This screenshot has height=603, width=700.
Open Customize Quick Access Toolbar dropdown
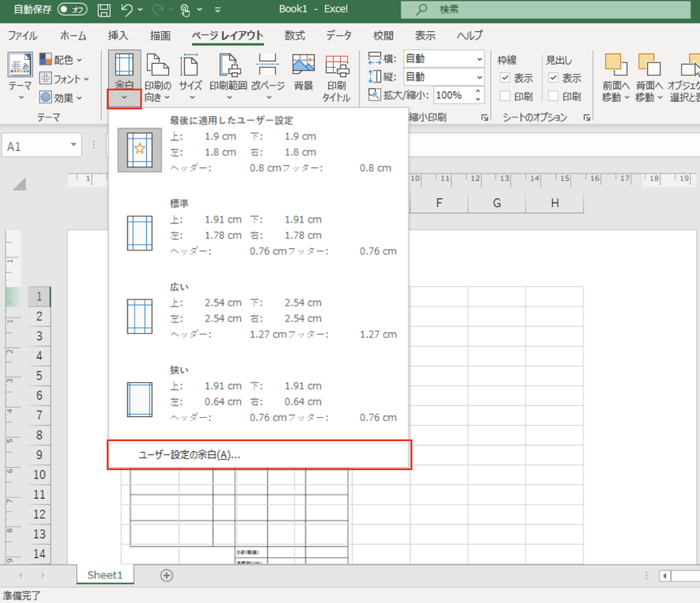(x=218, y=10)
